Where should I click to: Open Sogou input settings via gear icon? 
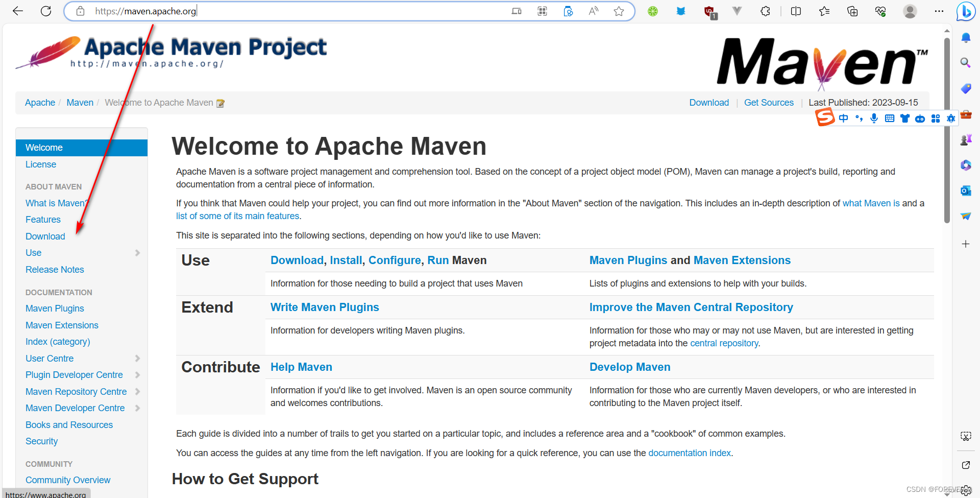coord(950,118)
